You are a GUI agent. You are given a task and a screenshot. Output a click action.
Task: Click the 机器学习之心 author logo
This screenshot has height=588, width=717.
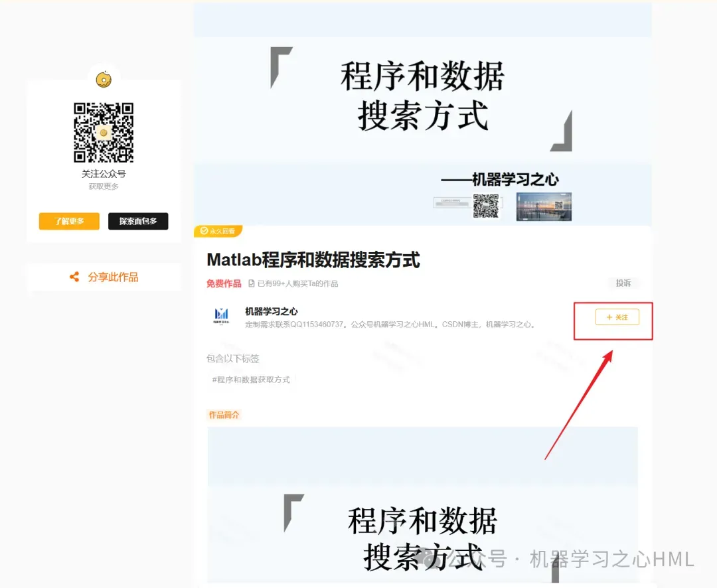tap(221, 315)
